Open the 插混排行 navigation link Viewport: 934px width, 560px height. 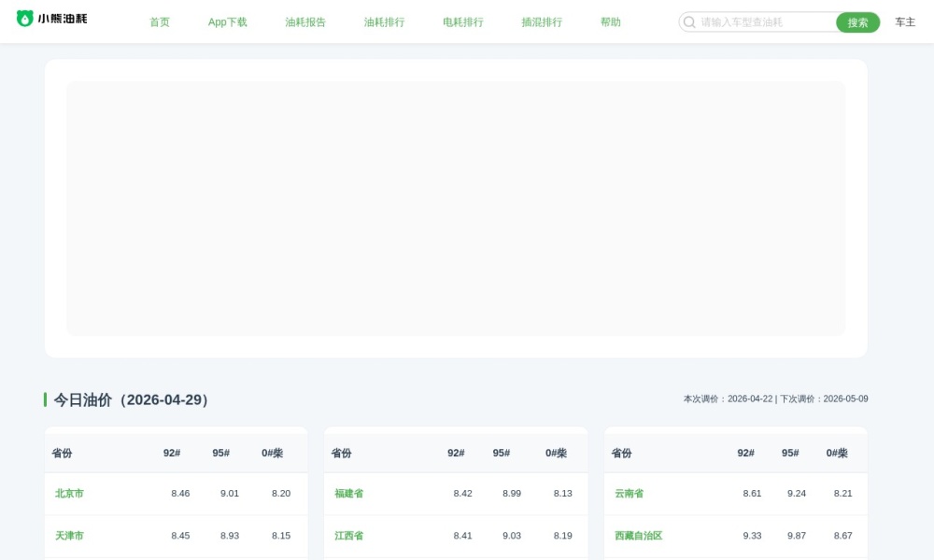click(542, 22)
